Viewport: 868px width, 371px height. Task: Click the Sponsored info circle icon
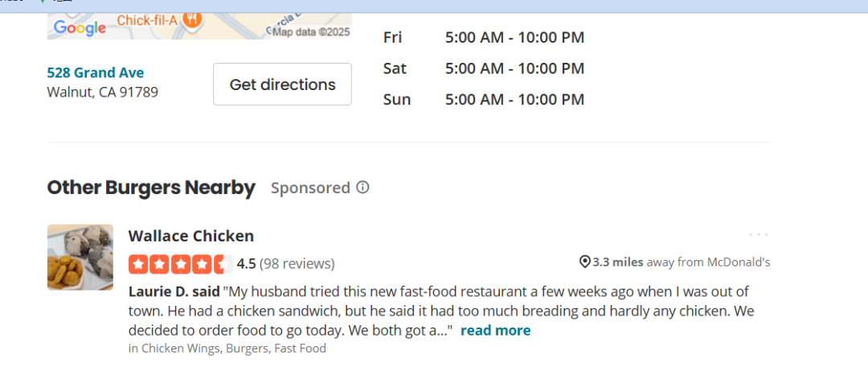coord(362,188)
